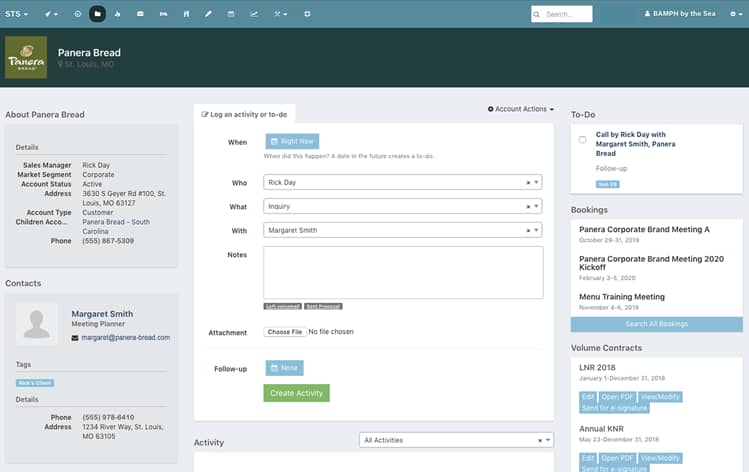The image size is (749, 472).
Task: Click the green Create Activity button
Action: (x=297, y=393)
